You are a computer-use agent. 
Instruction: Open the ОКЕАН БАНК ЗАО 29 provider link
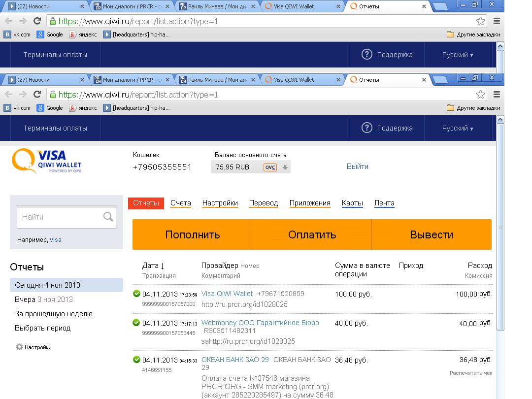pos(235,360)
